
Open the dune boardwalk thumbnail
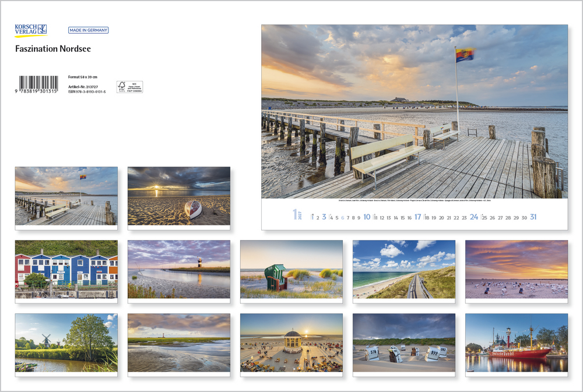[x=403, y=269]
